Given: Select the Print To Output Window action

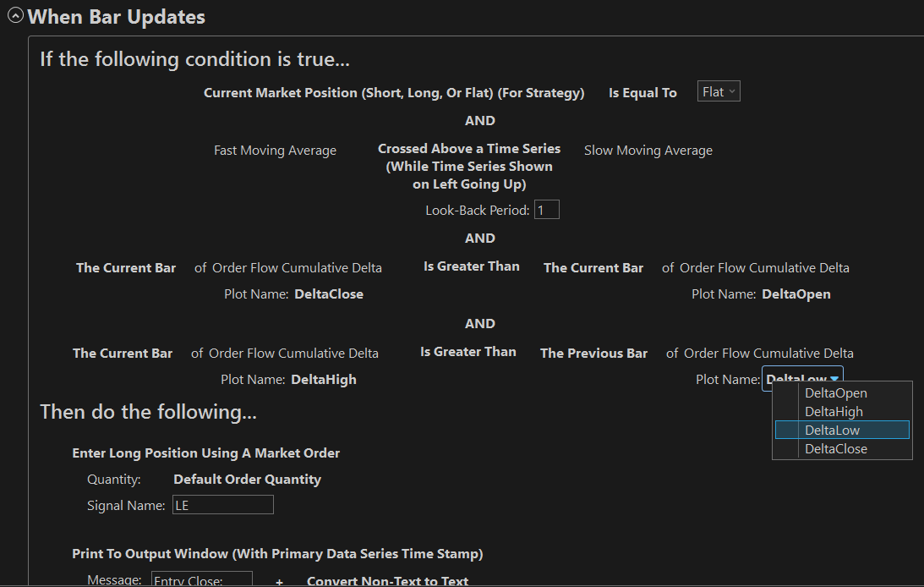Looking at the screenshot, I should (x=277, y=554).
